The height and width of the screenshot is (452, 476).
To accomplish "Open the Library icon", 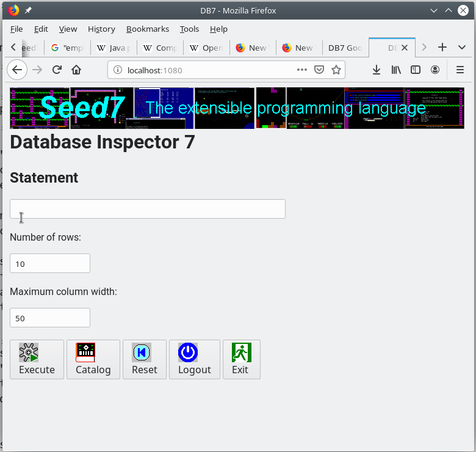I will [x=396, y=70].
